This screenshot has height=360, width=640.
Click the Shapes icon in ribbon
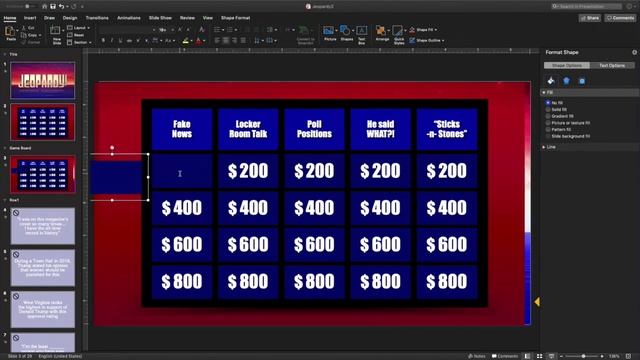tap(345, 31)
